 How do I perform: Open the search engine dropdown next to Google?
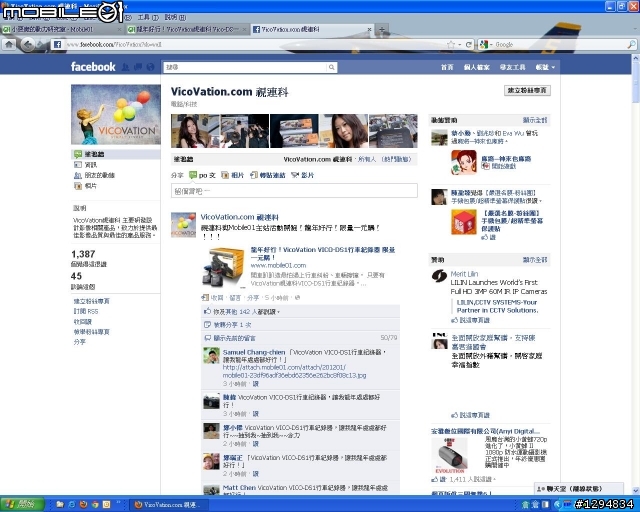pyautogui.click(x=491, y=45)
